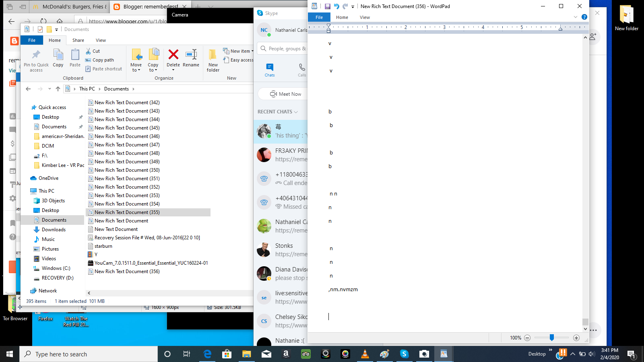Screen dimensions: 644x362
Task: Open the Skype Chats tab icon
Action: pyautogui.click(x=270, y=70)
